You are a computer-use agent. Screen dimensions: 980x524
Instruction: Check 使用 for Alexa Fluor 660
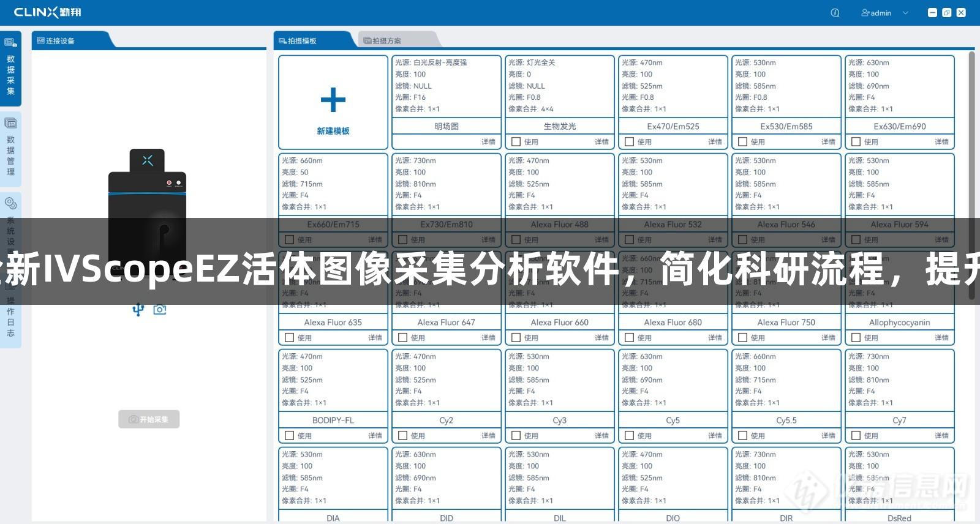(516, 338)
